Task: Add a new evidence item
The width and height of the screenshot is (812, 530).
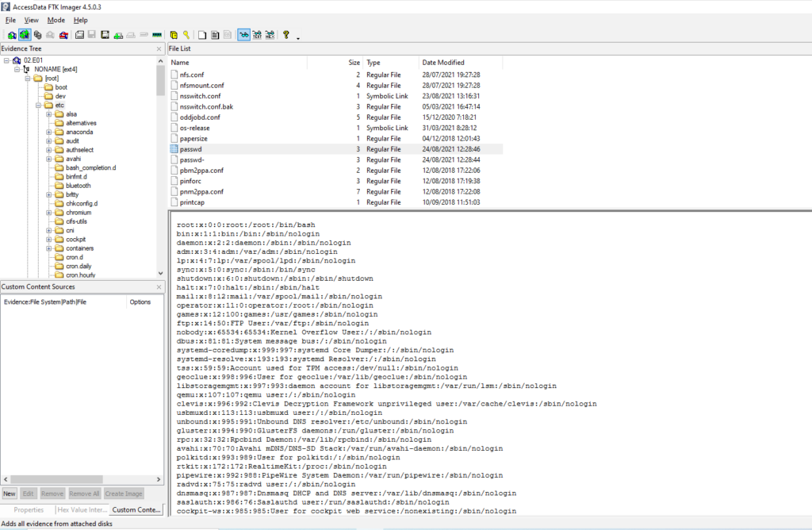Action: pyautogui.click(x=12, y=35)
